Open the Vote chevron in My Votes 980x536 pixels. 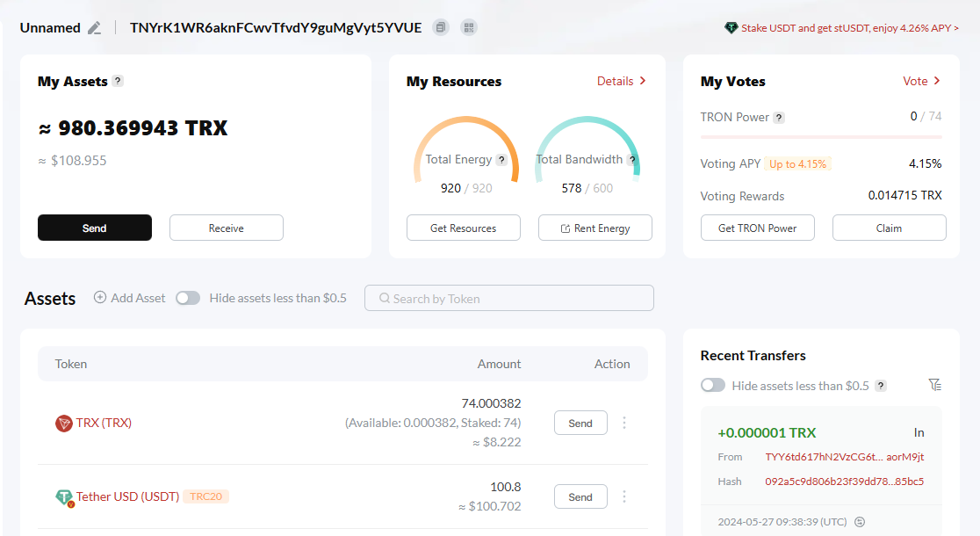coord(937,81)
